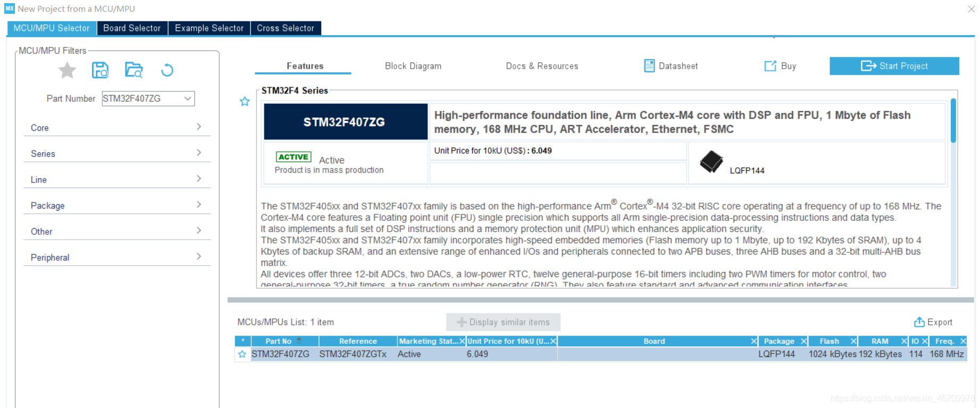This screenshot has width=980, height=408.
Task: Show favorite MCUs star filter
Action: [67, 70]
